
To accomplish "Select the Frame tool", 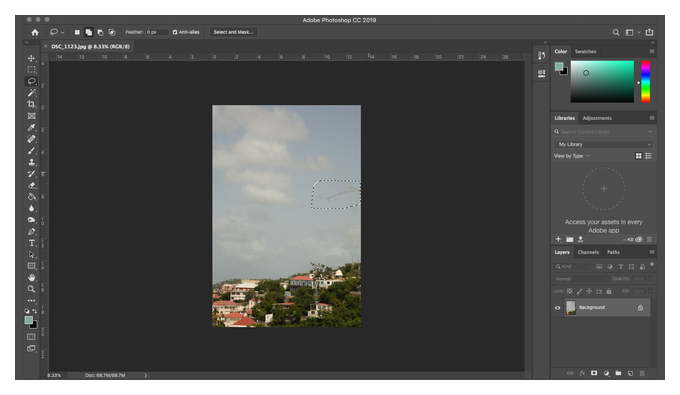I will 32,116.
